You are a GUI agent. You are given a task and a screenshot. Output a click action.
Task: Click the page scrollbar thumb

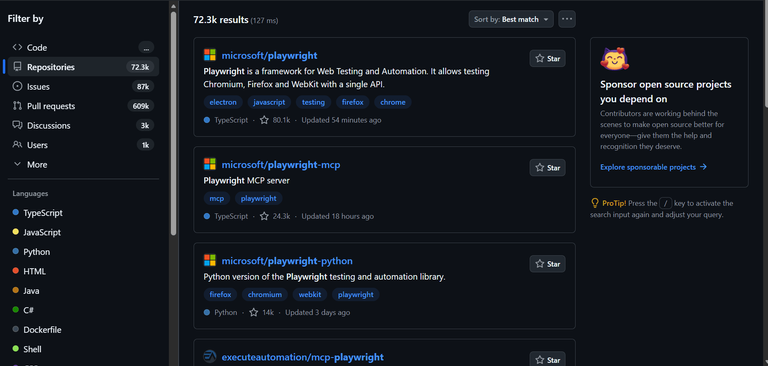(765, 54)
